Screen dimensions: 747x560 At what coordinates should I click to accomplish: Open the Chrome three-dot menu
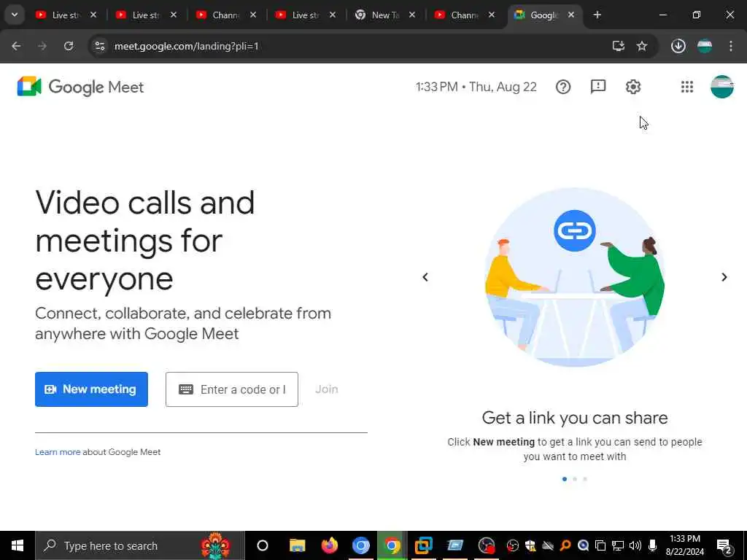click(x=731, y=46)
